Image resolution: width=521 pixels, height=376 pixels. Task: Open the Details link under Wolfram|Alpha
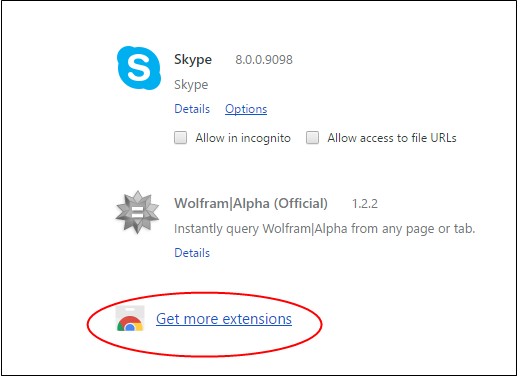coord(192,253)
